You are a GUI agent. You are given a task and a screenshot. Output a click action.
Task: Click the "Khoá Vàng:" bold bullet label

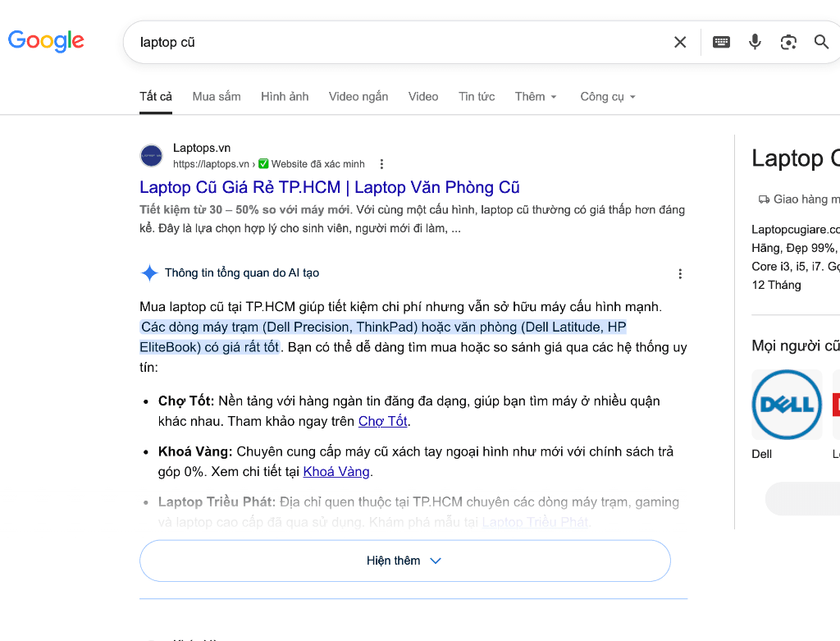(195, 451)
